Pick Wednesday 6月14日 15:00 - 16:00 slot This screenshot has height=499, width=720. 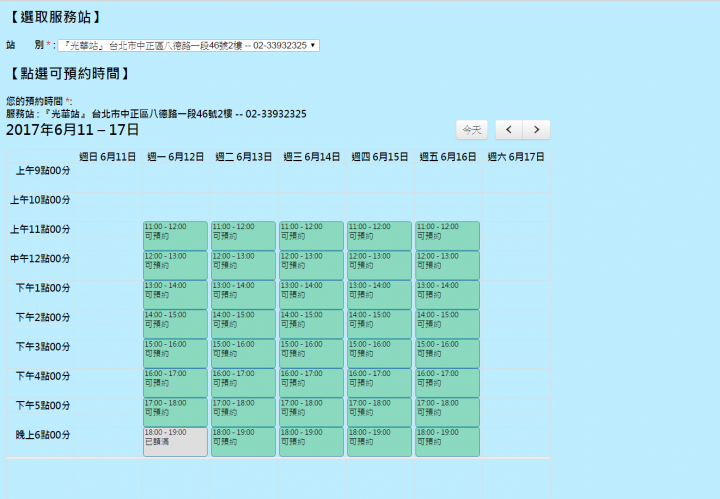tap(311, 353)
